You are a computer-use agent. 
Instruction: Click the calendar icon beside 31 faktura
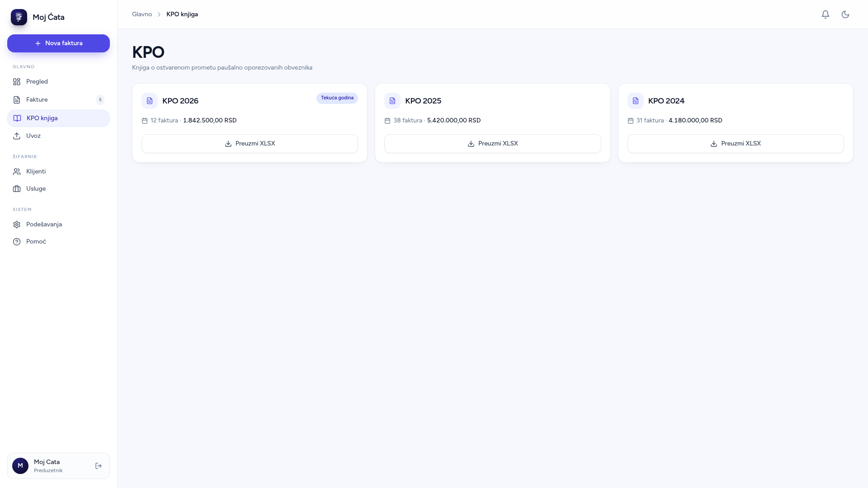point(631,121)
